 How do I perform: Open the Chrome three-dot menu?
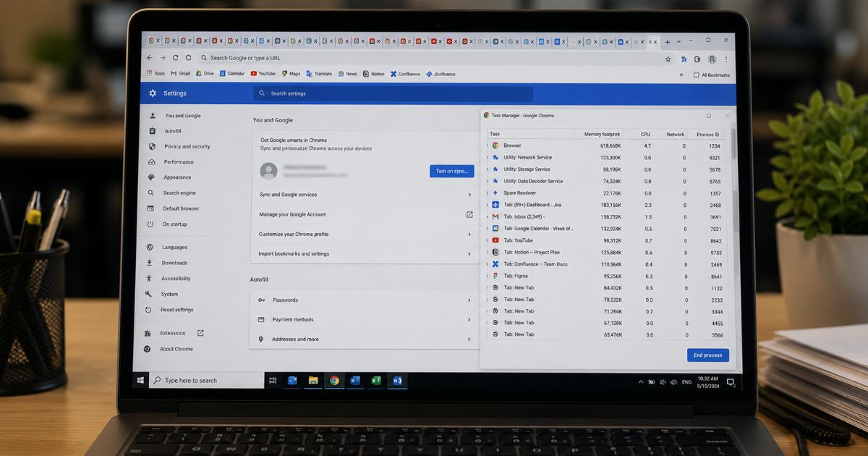point(726,59)
